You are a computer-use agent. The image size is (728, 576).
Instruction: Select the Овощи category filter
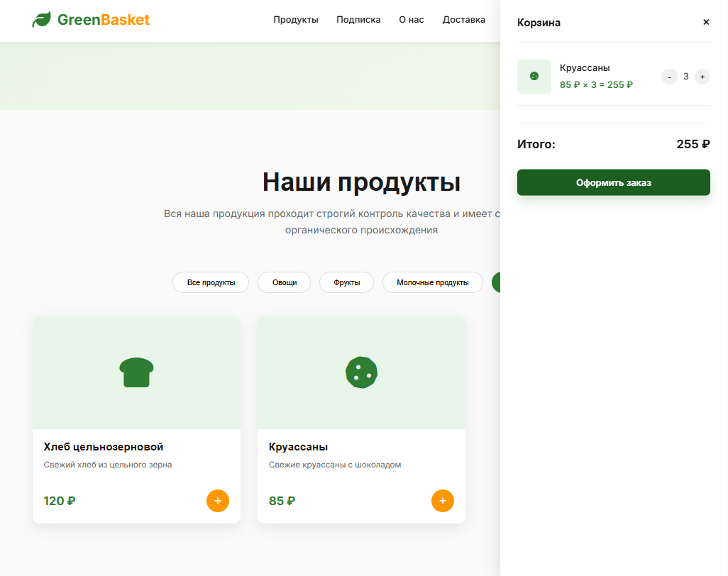tap(284, 282)
